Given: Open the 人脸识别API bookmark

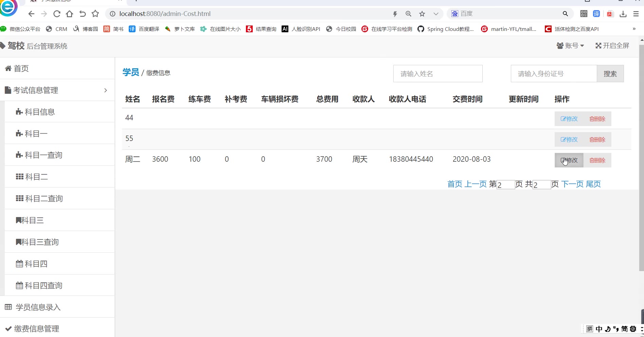Looking at the screenshot, I should click(301, 29).
